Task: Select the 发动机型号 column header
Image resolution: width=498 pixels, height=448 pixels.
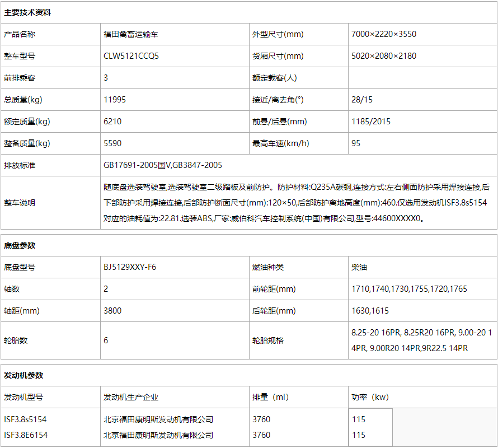Action: pos(24,397)
